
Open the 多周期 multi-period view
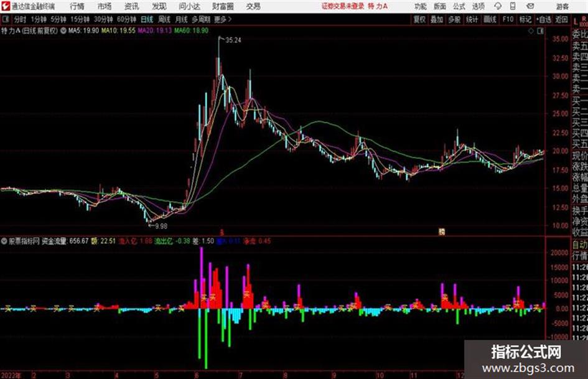tap(201, 19)
